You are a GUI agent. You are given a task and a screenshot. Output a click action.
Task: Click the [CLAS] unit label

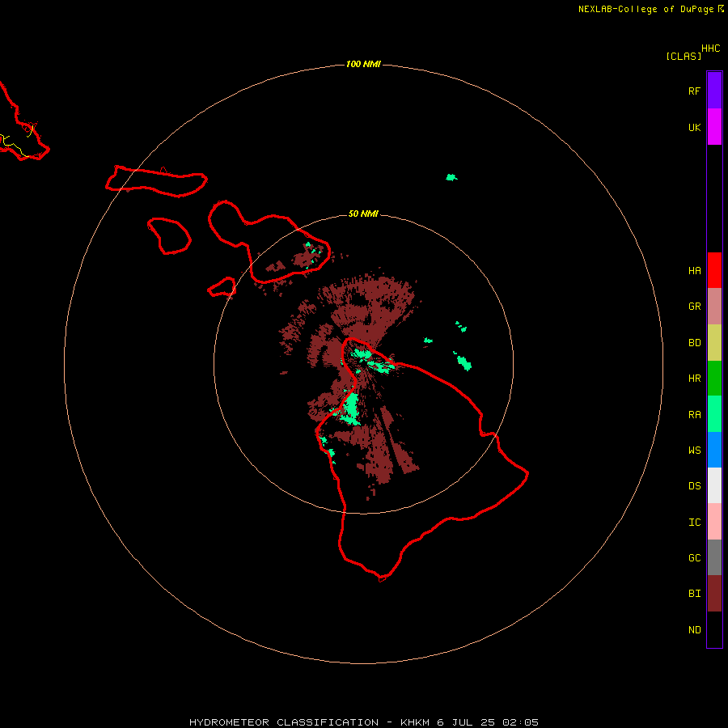click(x=684, y=57)
